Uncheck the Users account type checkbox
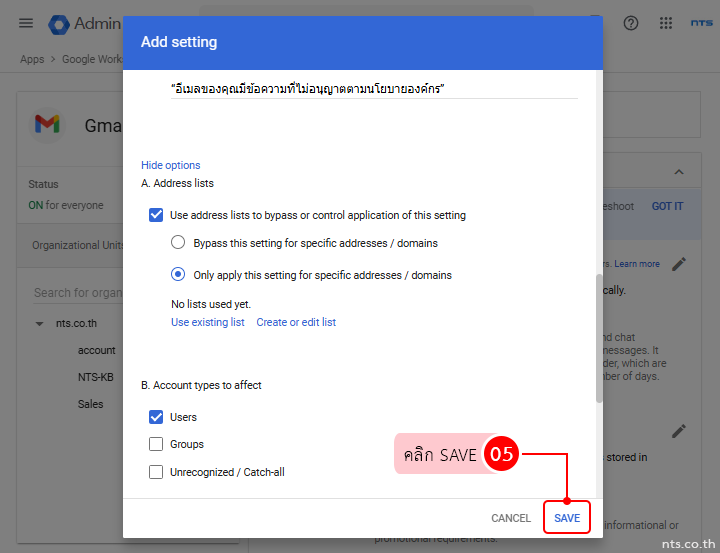 156,417
